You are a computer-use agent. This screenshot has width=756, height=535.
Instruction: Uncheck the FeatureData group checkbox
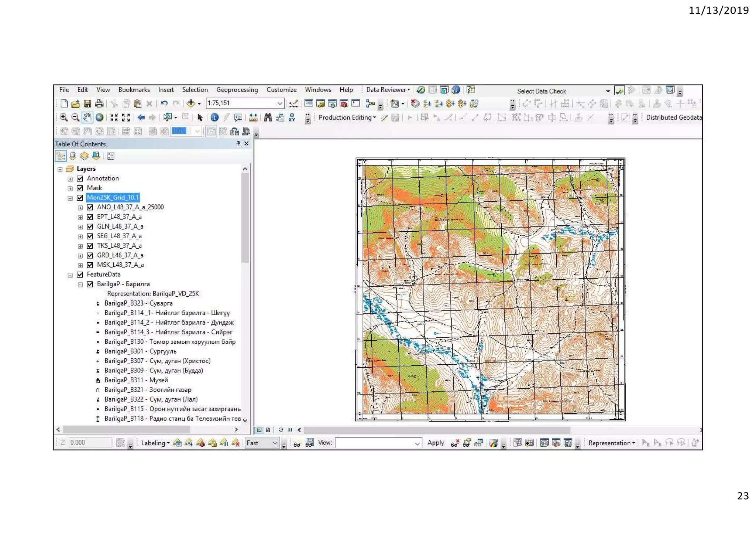coord(80,275)
